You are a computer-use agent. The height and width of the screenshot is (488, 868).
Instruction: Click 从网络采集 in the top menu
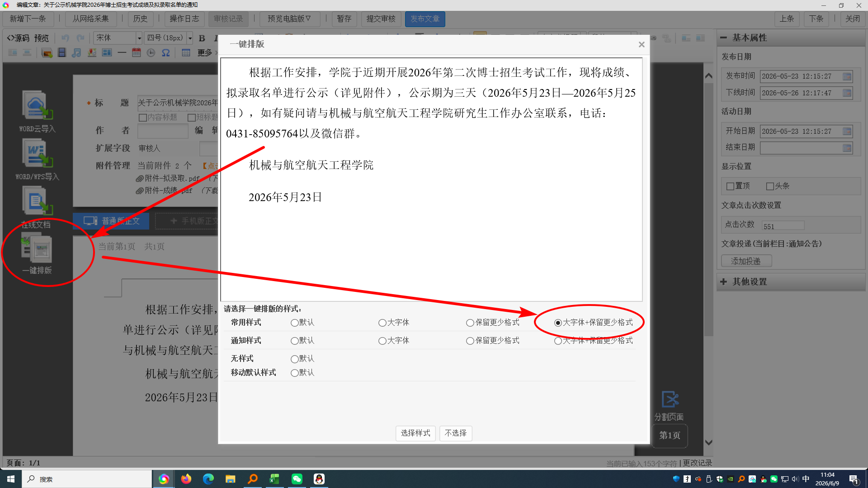[x=91, y=19]
